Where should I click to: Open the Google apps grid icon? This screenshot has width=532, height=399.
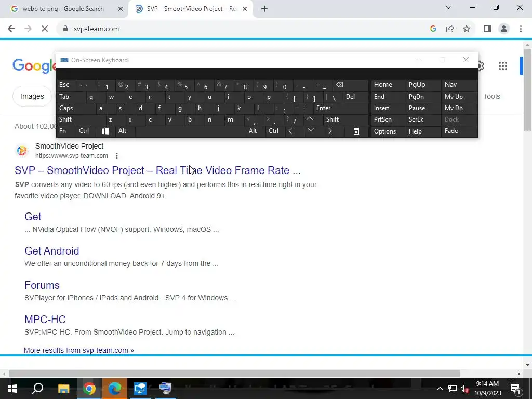(503, 66)
